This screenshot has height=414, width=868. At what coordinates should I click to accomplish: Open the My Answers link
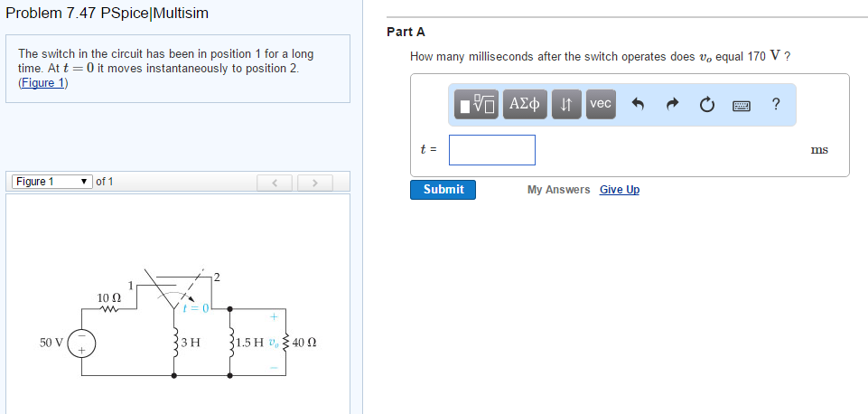(x=558, y=190)
